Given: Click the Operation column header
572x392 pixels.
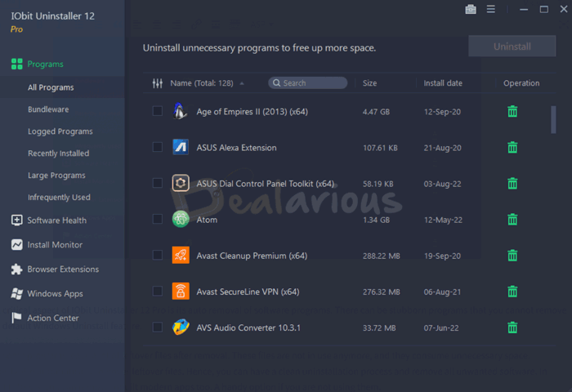Looking at the screenshot, I should click(521, 83).
